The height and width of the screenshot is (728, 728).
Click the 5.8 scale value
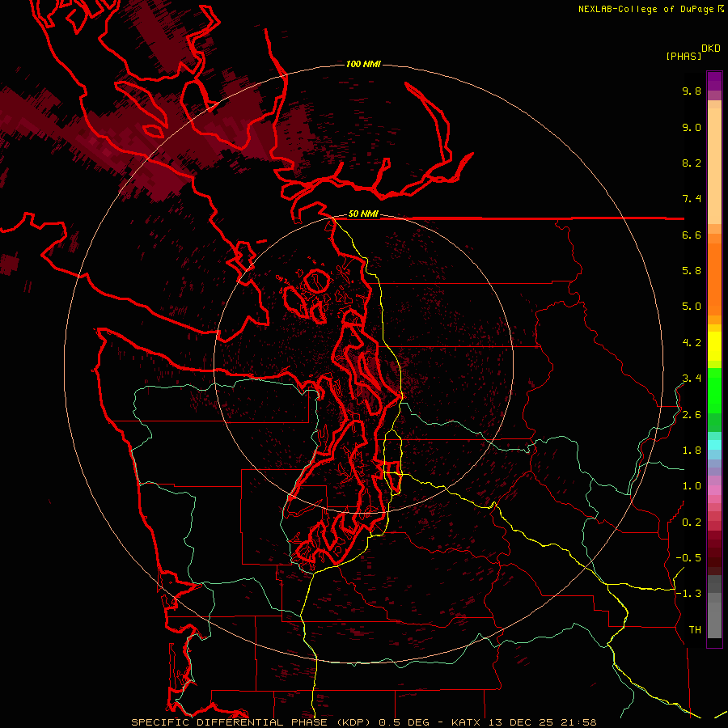click(x=692, y=271)
